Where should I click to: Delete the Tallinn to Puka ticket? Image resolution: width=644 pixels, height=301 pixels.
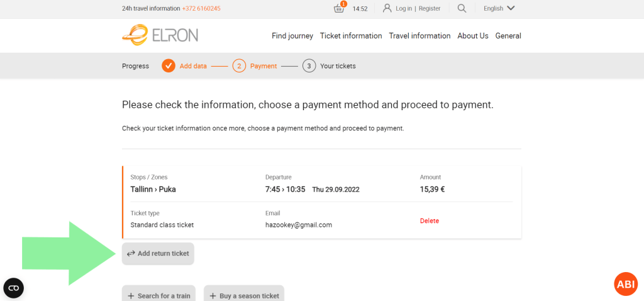click(430, 221)
